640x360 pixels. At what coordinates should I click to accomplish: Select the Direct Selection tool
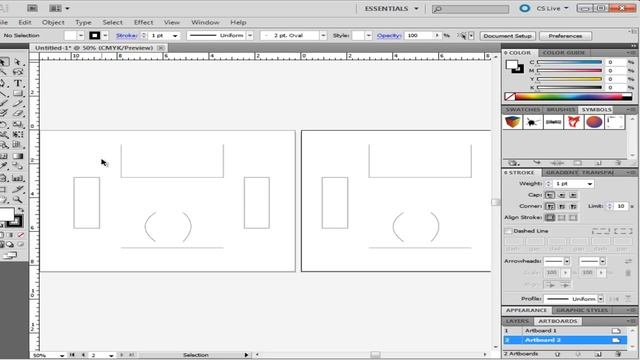pyautogui.click(x=18, y=62)
